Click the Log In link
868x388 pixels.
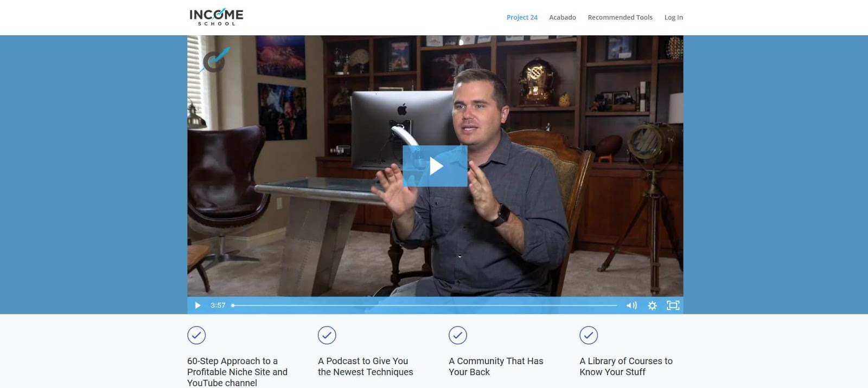(x=674, y=17)
